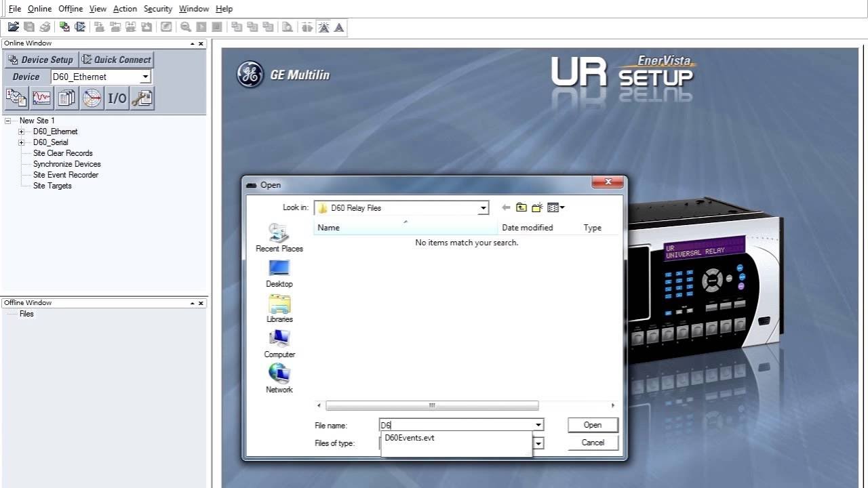Viewport: 868px width, 488px height.
Task: Open the File name dropdown arrow
Action: pyautogui.click(x=538, y=425)
